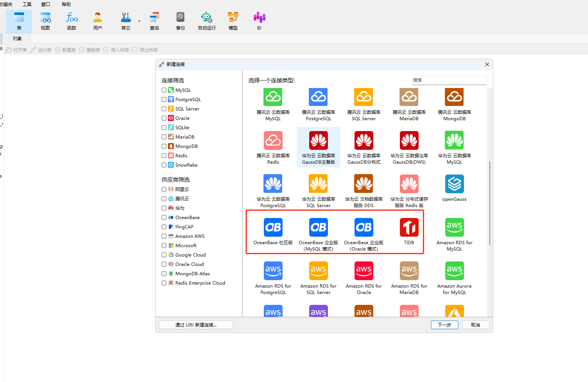The height and width of the screenshot is (382, 588).
Task: Select Amazon Aurora for MySQL connection
Action: point(455,278)
